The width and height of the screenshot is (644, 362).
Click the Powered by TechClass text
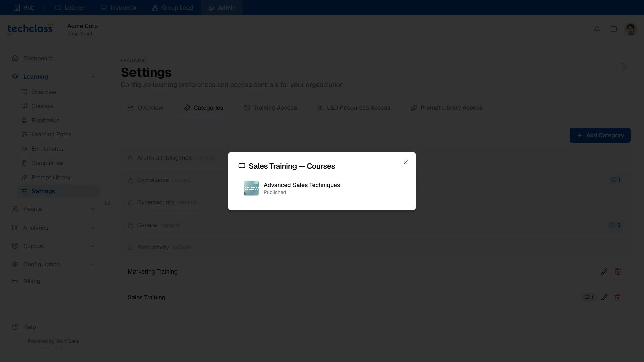53,341
